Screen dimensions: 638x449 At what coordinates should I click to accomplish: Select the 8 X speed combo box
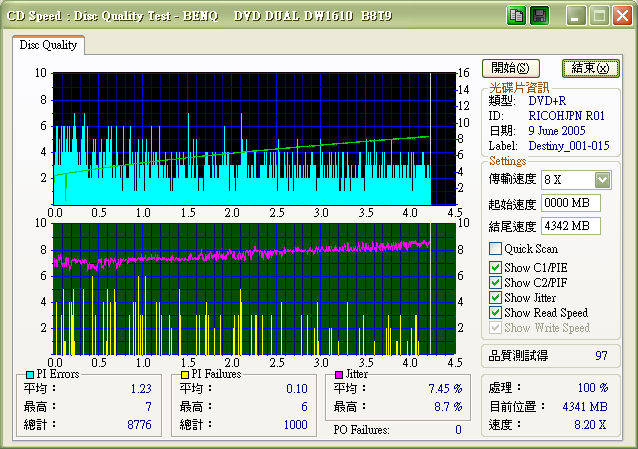[x=576, y=180]
